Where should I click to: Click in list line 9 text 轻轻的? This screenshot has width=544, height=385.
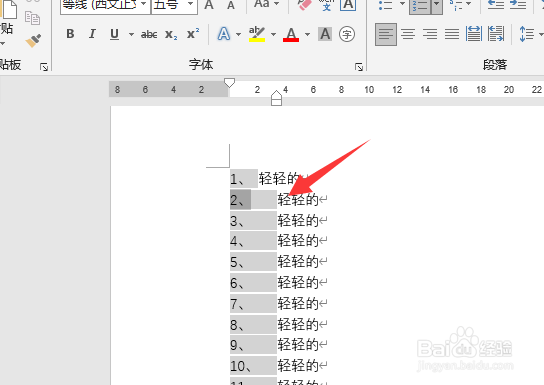[298, 345]
